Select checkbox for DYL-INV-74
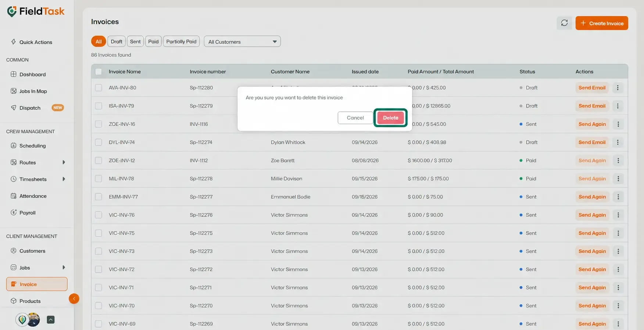The width and height of the screenshot is (644, 330). (99, 142)
